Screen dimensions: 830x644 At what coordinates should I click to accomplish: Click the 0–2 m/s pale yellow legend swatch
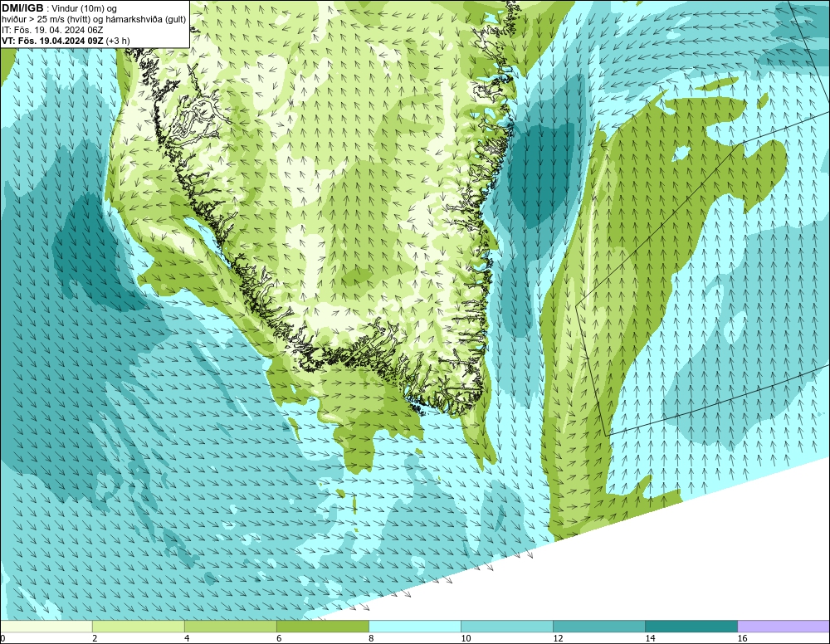[x=46, y=627]
